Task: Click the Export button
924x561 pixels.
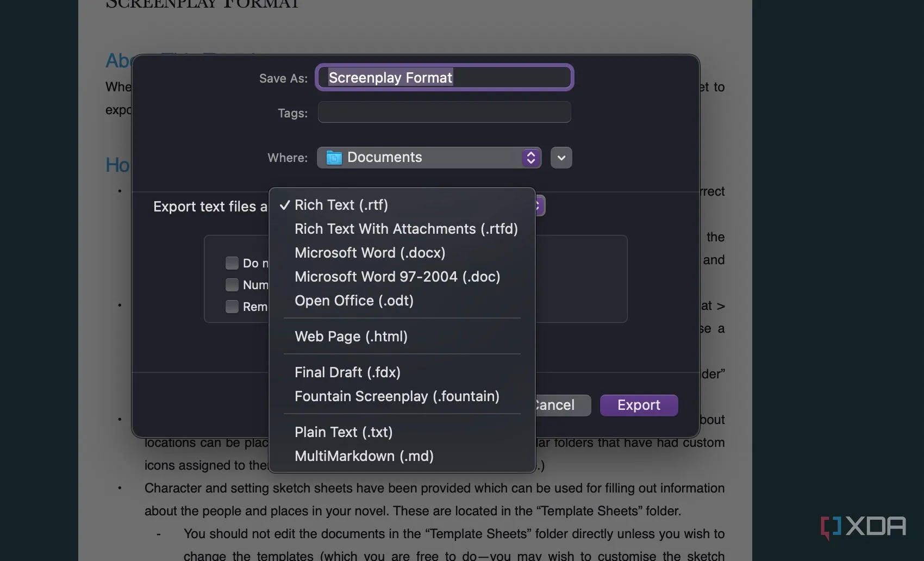Action: (x=639, y=406)
